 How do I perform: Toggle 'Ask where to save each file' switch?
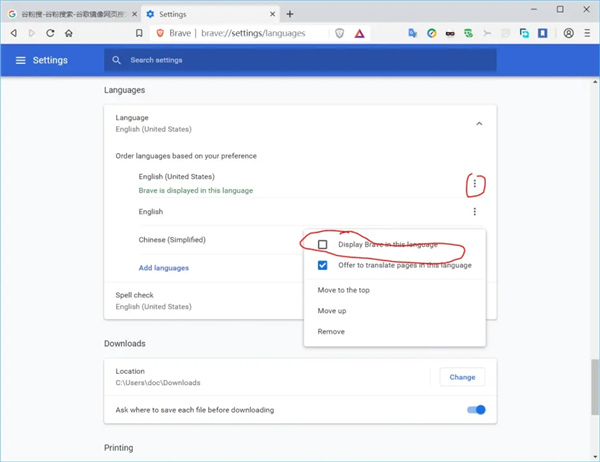tap(477, 409)
